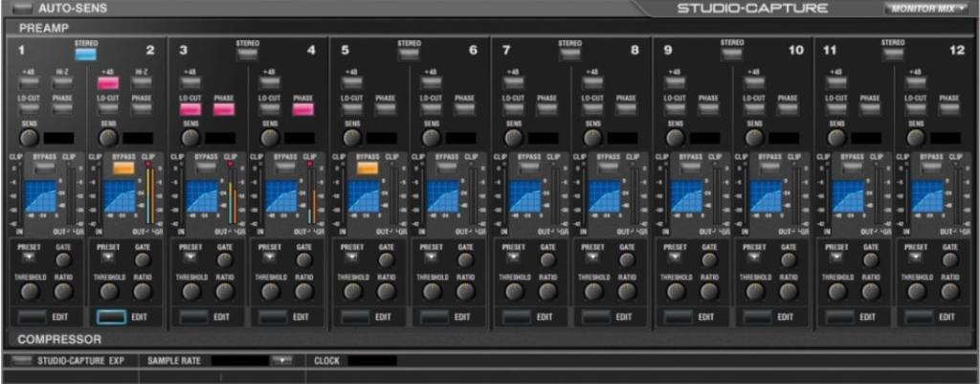Toggle the AUTO-SENS button
This screenshot has width=980, height=384.
click(21, 9)
